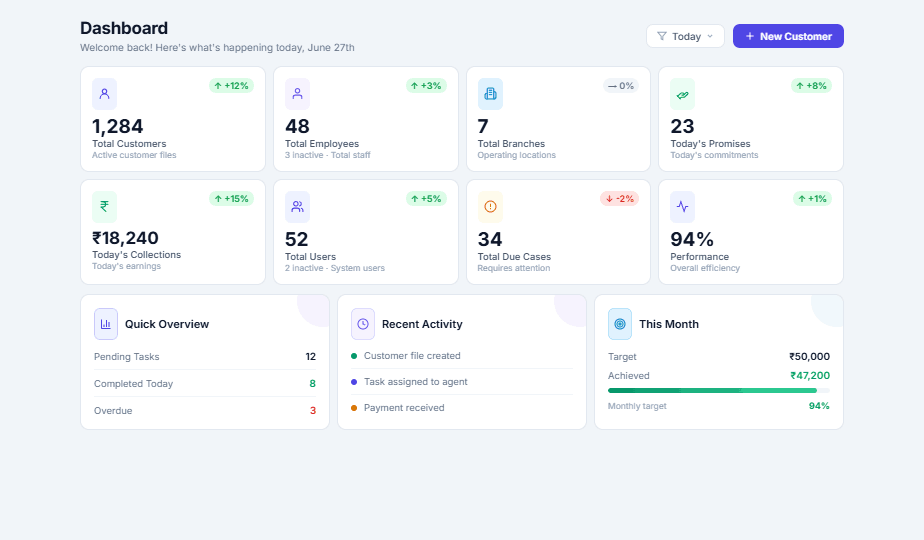Click the monthly target progress bar
This screenshot has width=924, height=540.
(x=718, y=390)
